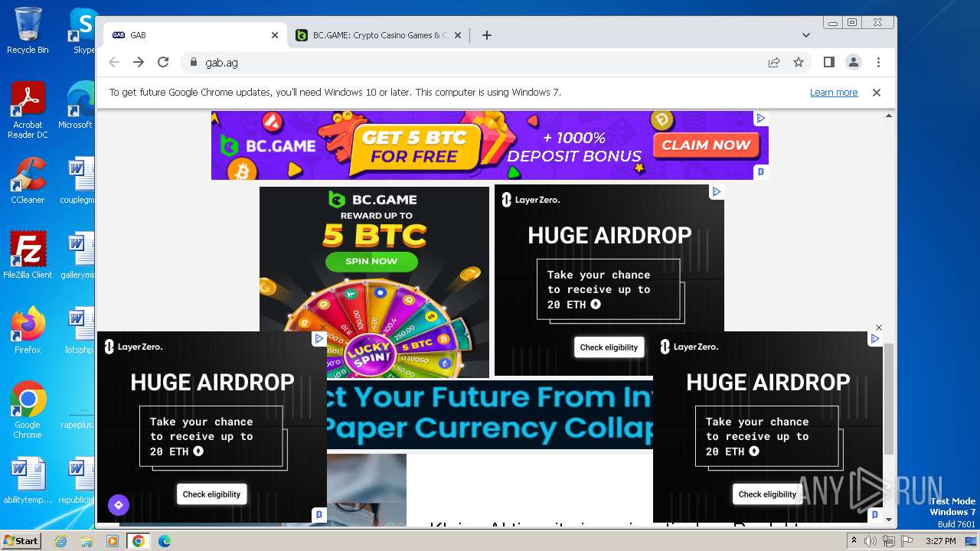Viewport: 980px width, 551px height.
Task: Open AdChoices icon on left popup ad
Action: point(319,339)
